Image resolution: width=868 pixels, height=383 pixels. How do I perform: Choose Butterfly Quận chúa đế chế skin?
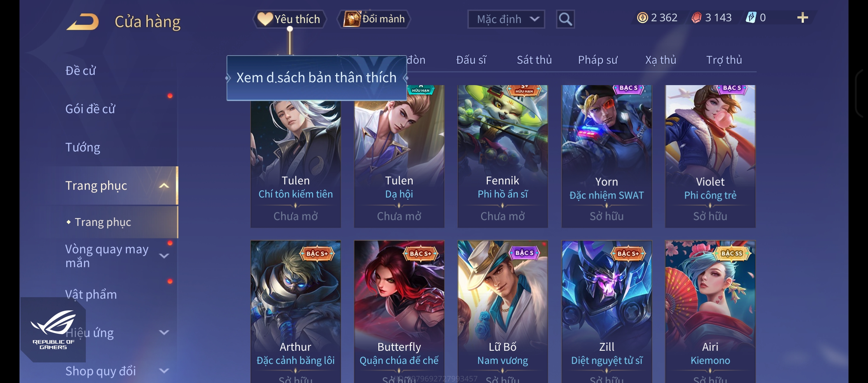399,311
